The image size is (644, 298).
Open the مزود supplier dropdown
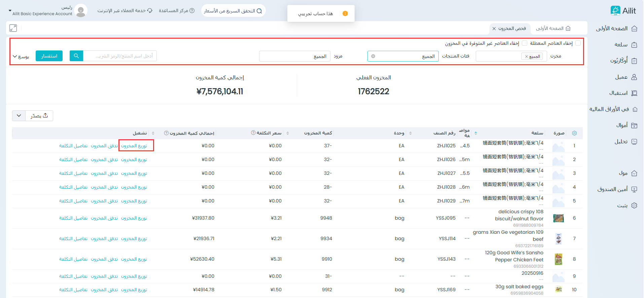pos(294,56)
